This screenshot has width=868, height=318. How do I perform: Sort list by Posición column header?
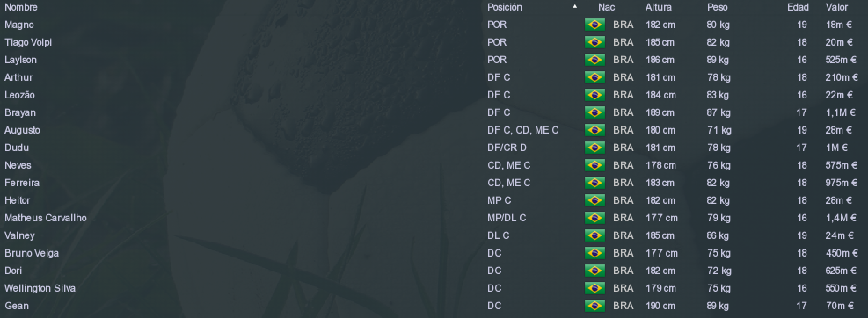(504, 7)
